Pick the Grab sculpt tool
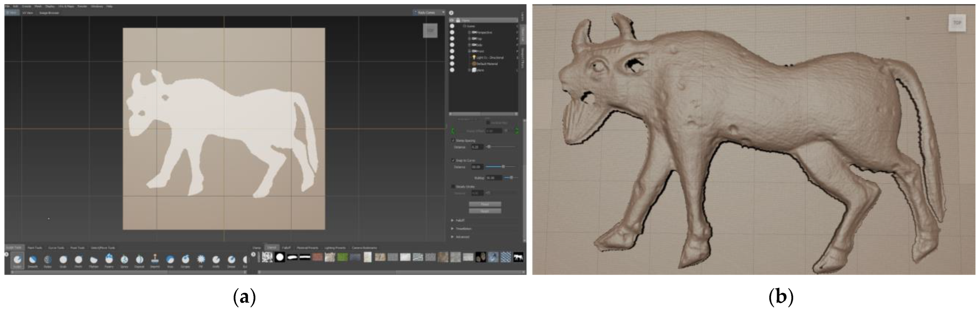The image size is (980, 310). click(x=63, y=260)
